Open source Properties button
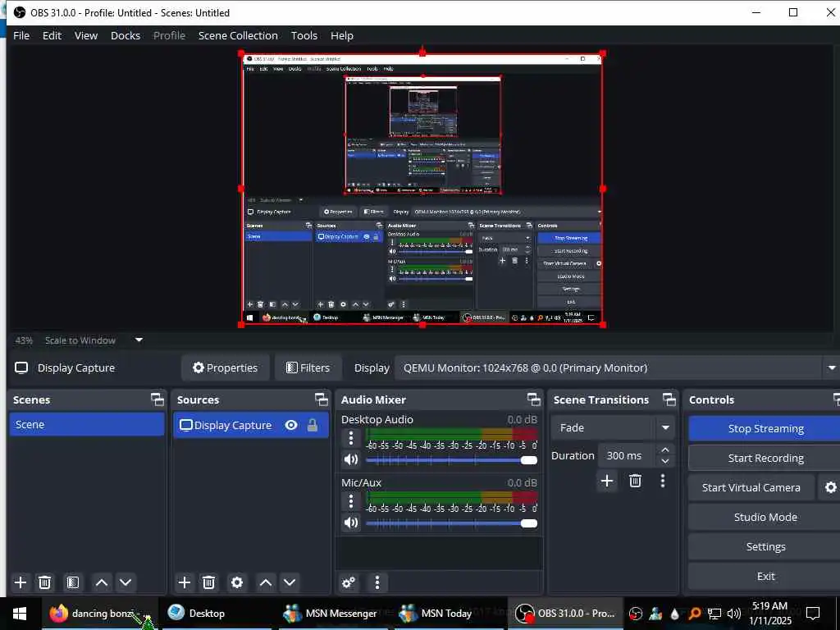 [225, 367]
